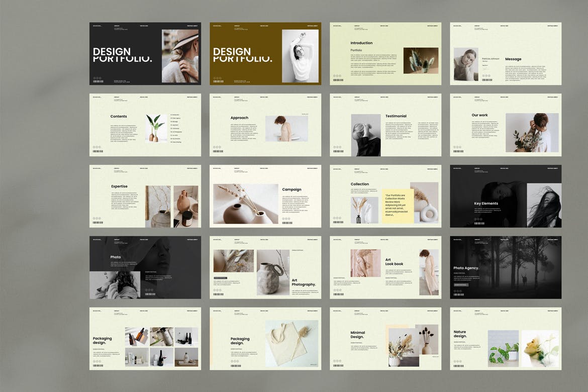This screenshot has width=588, height=392.
Task: Select the Approach slide title
Action: coord(239,118)
